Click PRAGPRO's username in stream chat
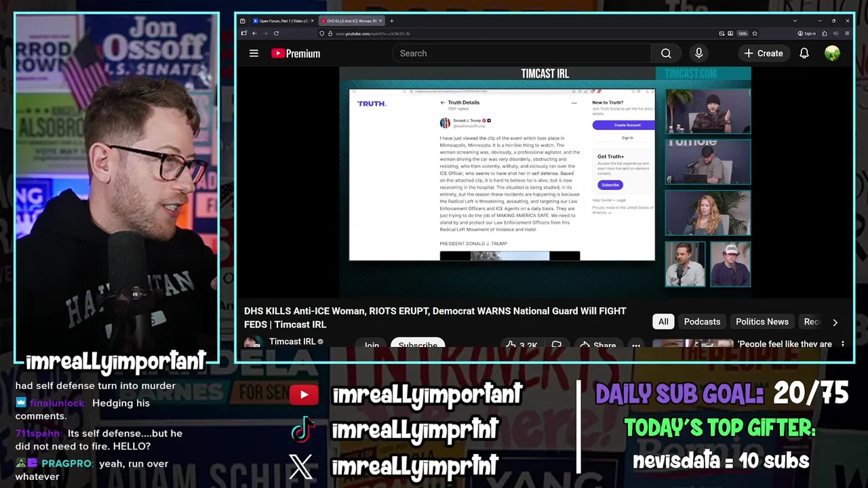The width and height of the screenshot is (868, 488). [x=66, y=464]
